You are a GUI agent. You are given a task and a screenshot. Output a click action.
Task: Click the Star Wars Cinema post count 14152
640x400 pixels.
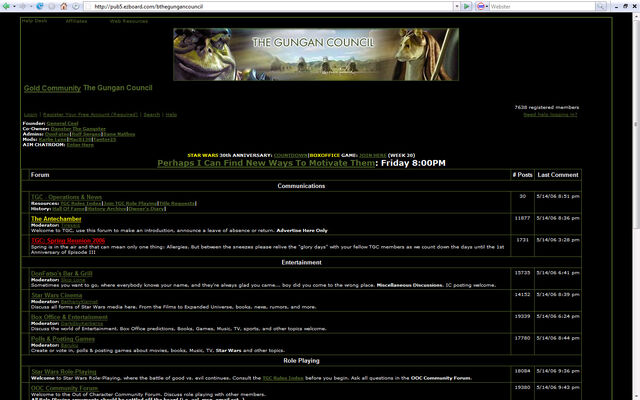point(522,294)
